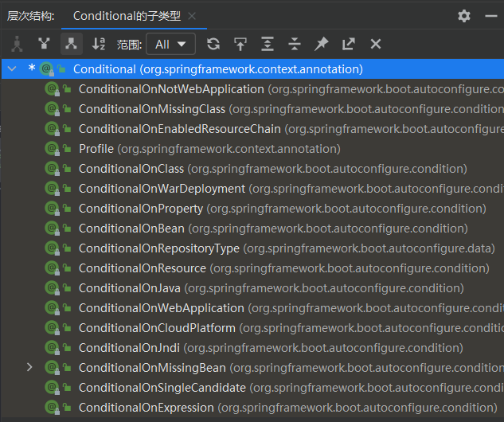504x422 pixels.
Task: Collapse the Conditional root node
Action: 12,68
